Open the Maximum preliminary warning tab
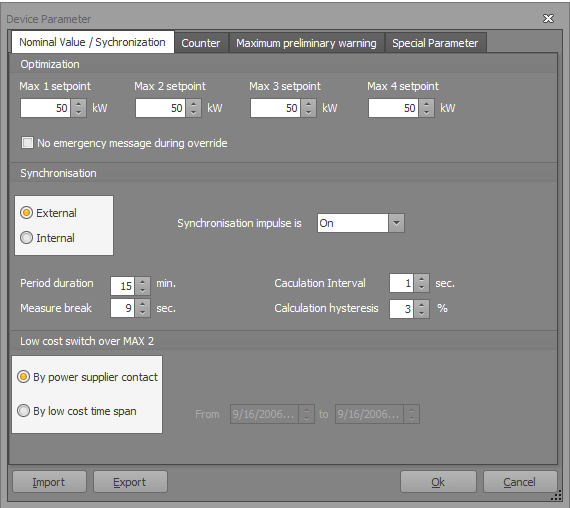The width and height of the screenshot is (570, 508). click(x=306, y=43)
